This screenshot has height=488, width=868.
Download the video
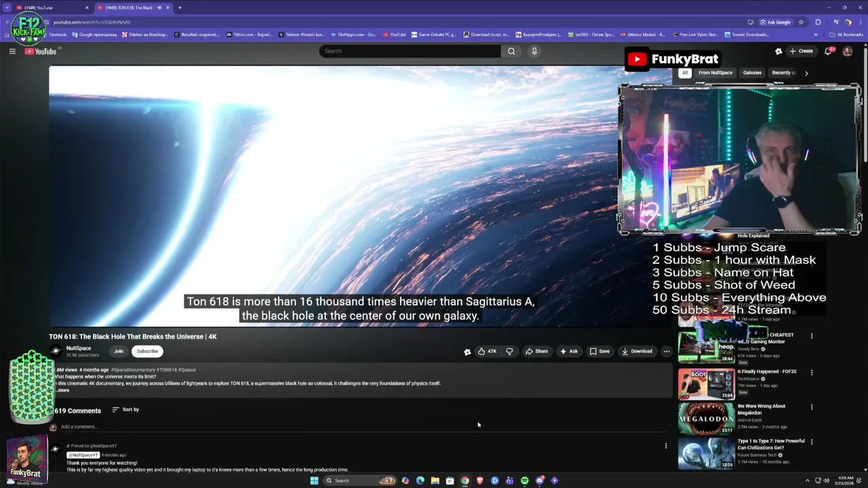pyautogui.click(x=637, y=351)
